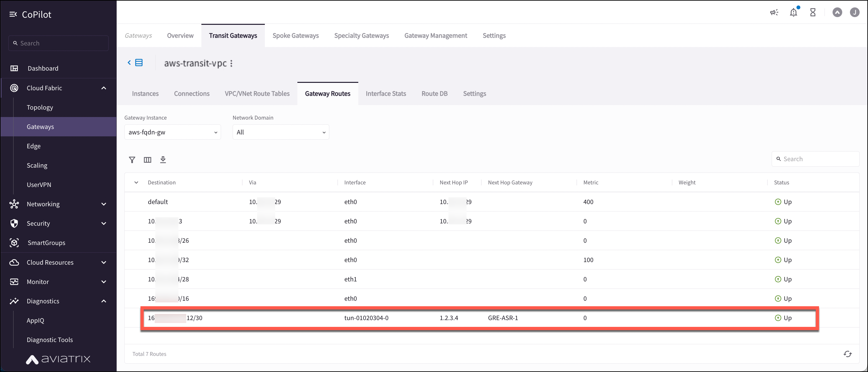Open the Gateway Instance dropdown
Image resolution: width=868 pixels, height=372 pixels.
172,132
